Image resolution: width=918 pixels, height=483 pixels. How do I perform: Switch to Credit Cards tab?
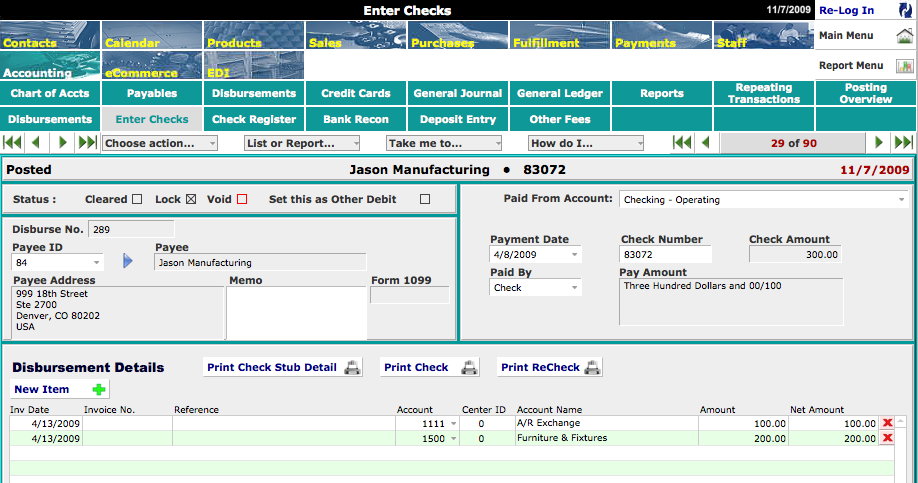[356, 93]
